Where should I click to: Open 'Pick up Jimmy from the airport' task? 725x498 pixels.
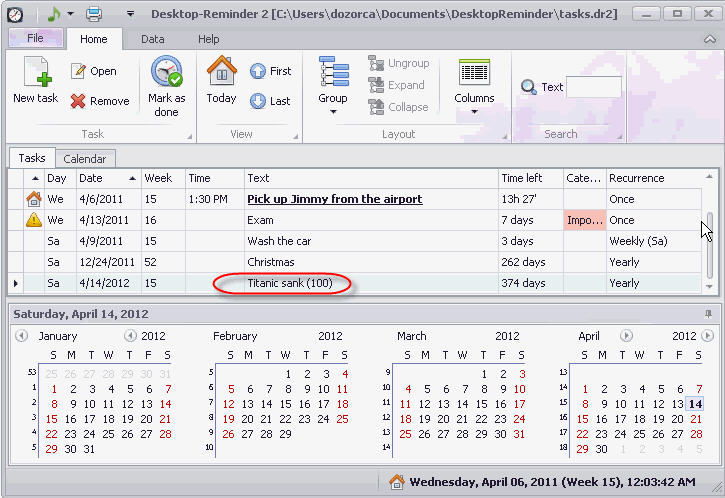(x=335, y=199)
